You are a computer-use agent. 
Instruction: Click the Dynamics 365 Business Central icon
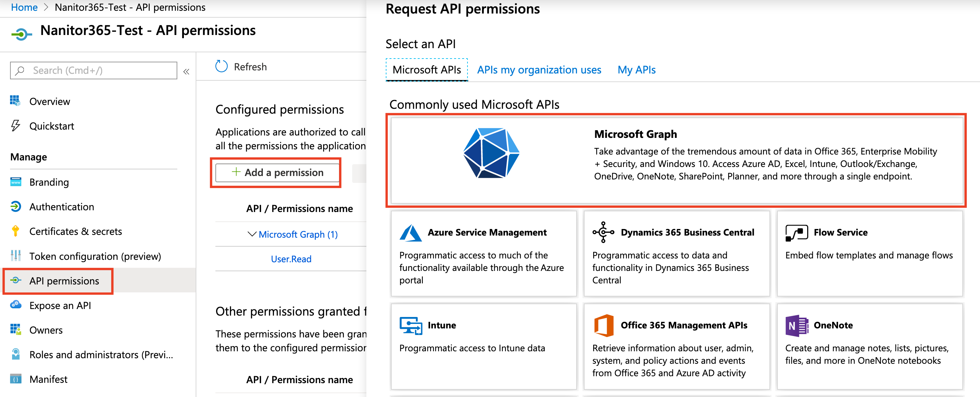tap(603, 232)
